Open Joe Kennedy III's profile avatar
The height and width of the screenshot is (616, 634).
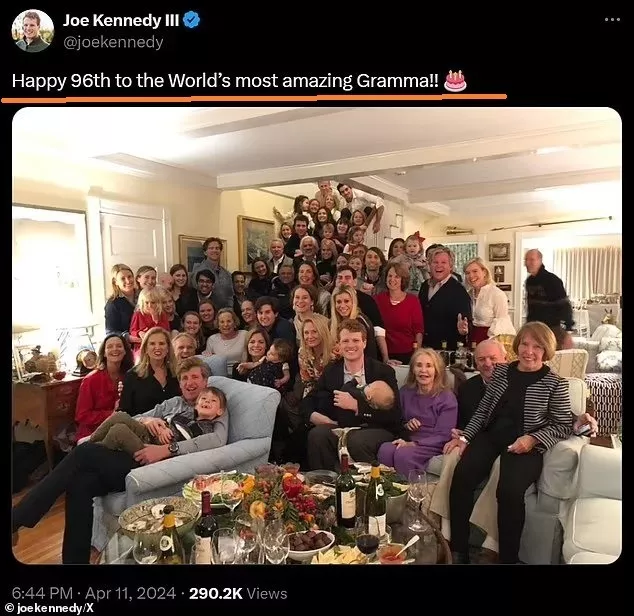[x=32, y=31]
